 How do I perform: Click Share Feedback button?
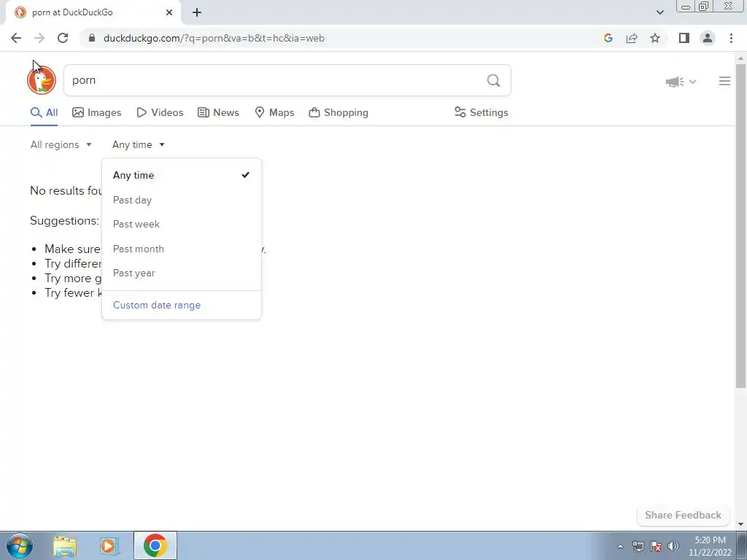coord(683,516)
